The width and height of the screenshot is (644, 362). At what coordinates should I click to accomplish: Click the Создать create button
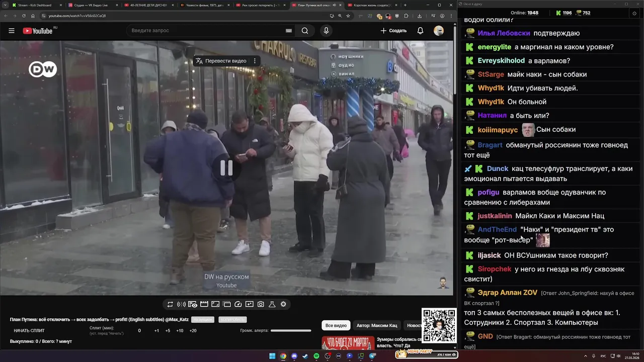tap(393, 31)
